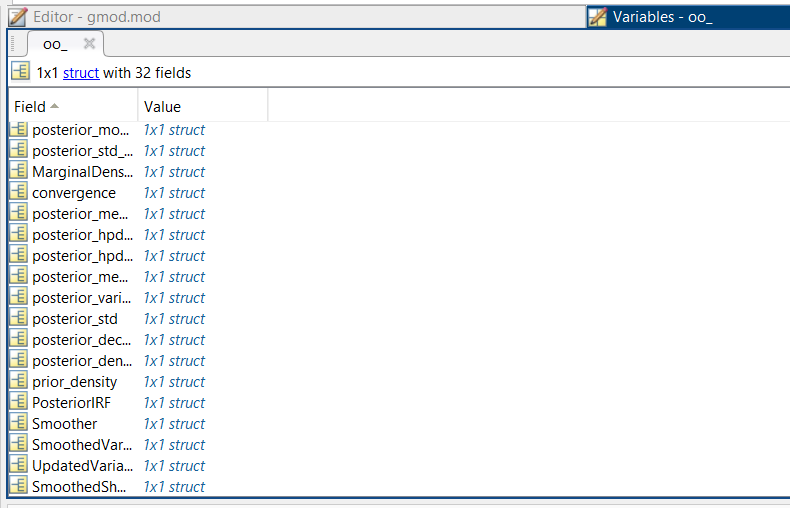Click the Variables panel icon in title bar
Screen dimensions: 790x508
tap(598, 17)
